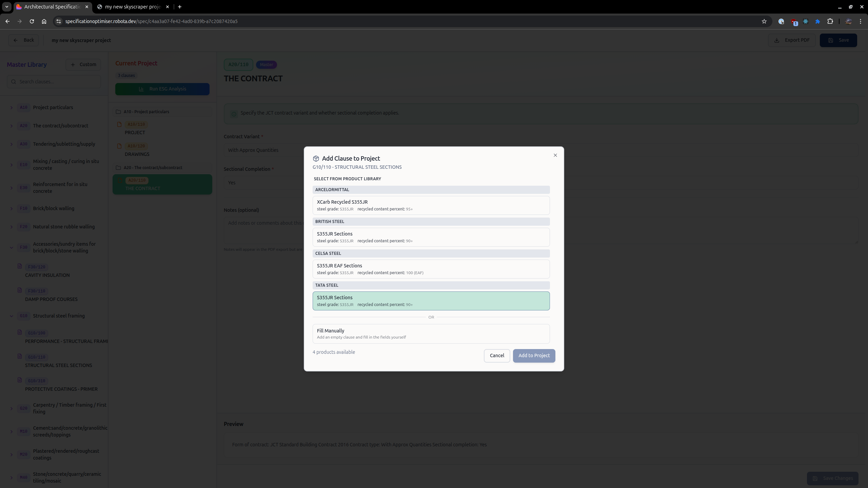Click the browser home icon

[x=44, y=21]
